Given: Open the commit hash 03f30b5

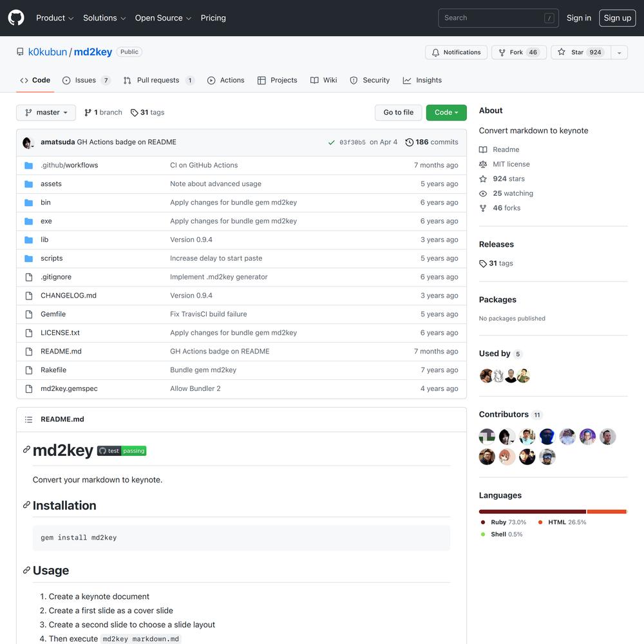Looking at the screenshot, I should (352, 142).
